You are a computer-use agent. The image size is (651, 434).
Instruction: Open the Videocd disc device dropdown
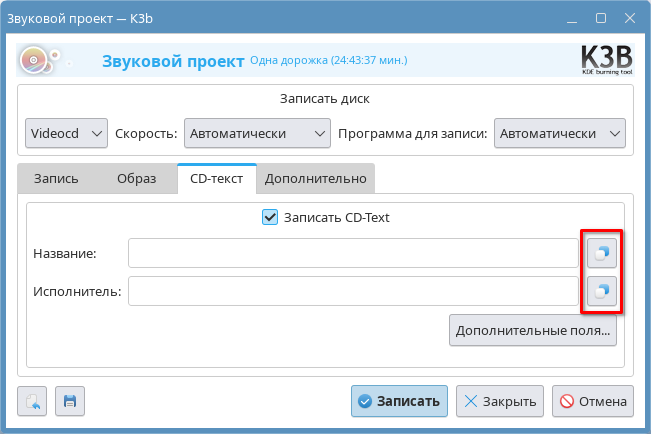coord(66,133)
